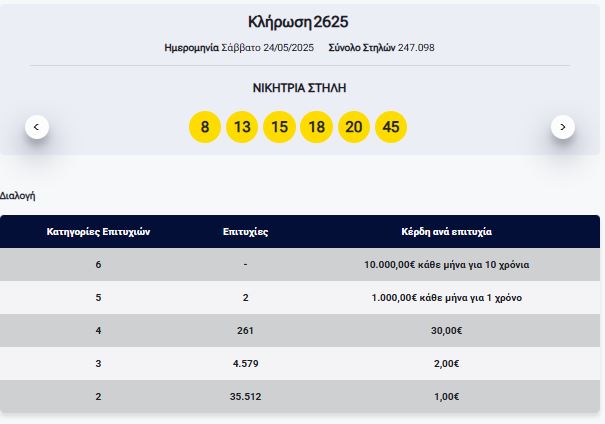This screenshot has height=424, width=605.
Task: Select winning number 18 ball
Action: pos(317,127)
